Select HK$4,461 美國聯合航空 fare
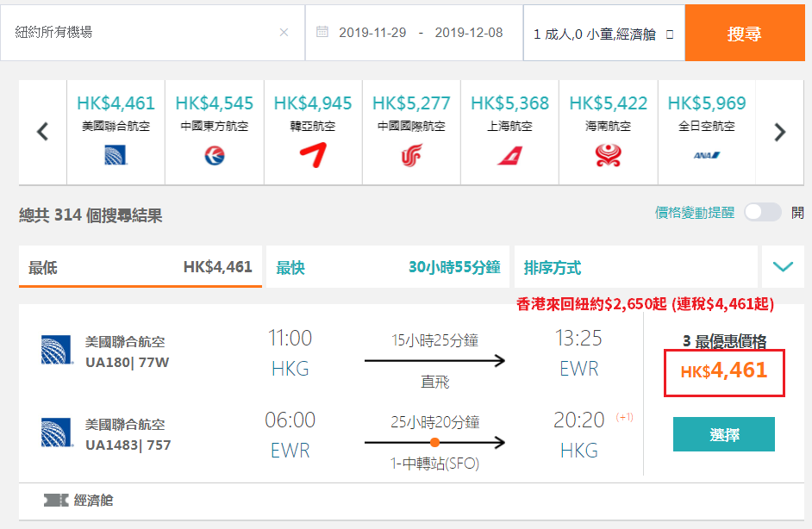 pos(116,132)
